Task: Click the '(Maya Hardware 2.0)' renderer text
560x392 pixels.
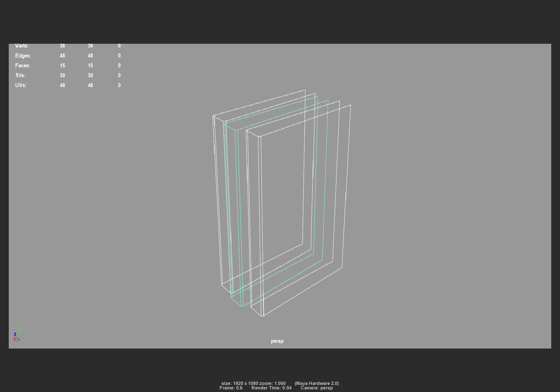Action: tap(317, 383)
